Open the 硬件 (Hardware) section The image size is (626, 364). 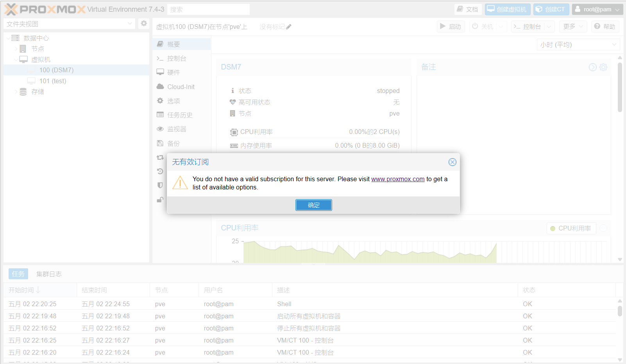pyautogui.click(x=173, y=73)
